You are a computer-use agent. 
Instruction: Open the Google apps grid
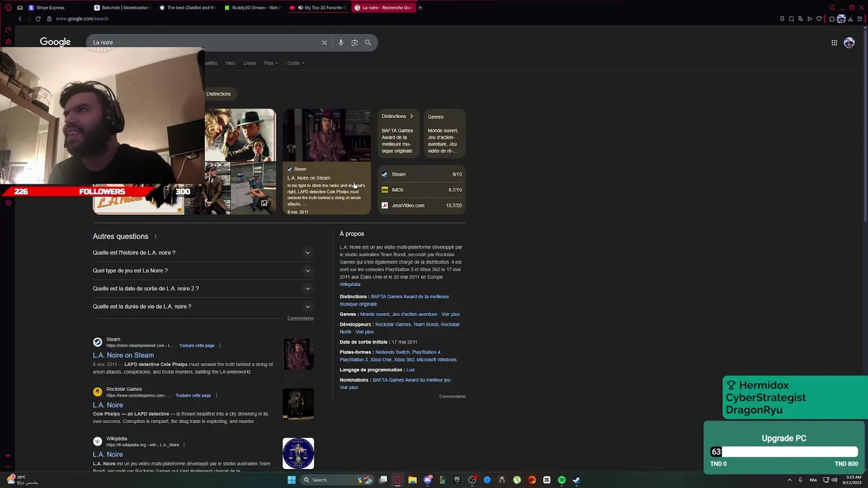(x=834, y=43)
